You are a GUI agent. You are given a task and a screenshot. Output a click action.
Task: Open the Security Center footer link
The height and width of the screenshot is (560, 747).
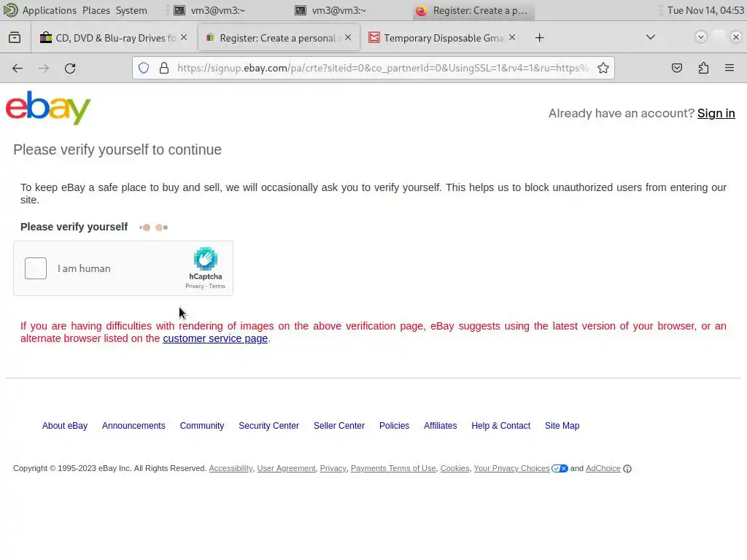(268, 426)
